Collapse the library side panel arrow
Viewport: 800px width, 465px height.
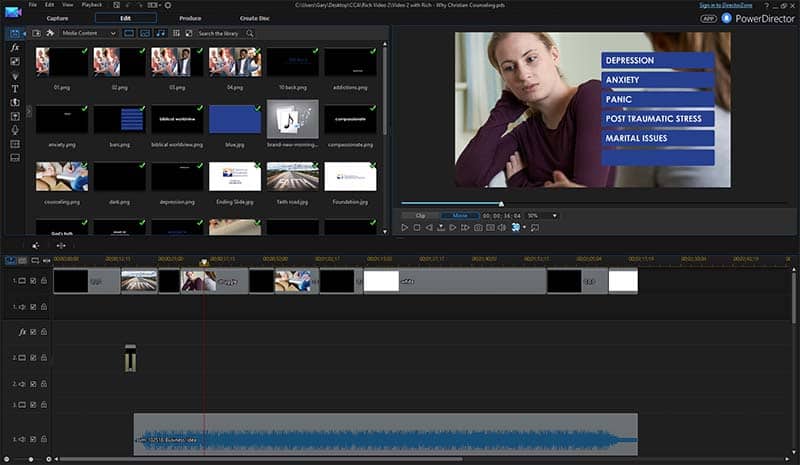pyautogui.click(x=29, y=110)
